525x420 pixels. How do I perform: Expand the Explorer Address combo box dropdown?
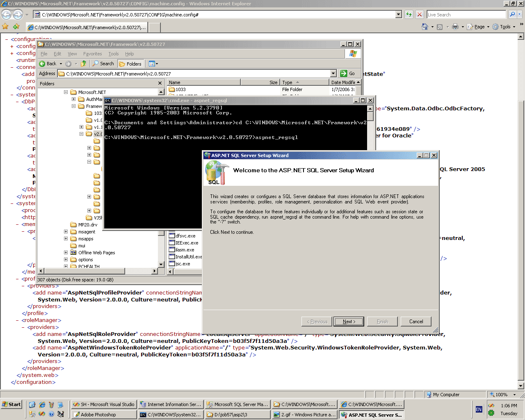tap(333, 73)
